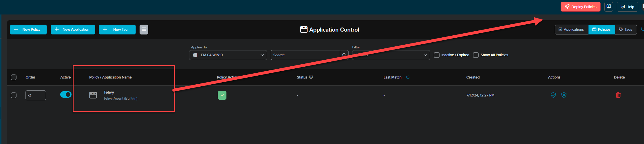Click the shield X action icon
Image resolution: width=644 pixels, height=144 pixels.
[x=564, y=95]
